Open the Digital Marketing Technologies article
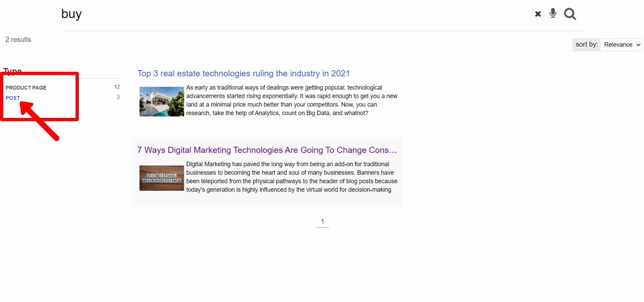 [x=267, y=150]
